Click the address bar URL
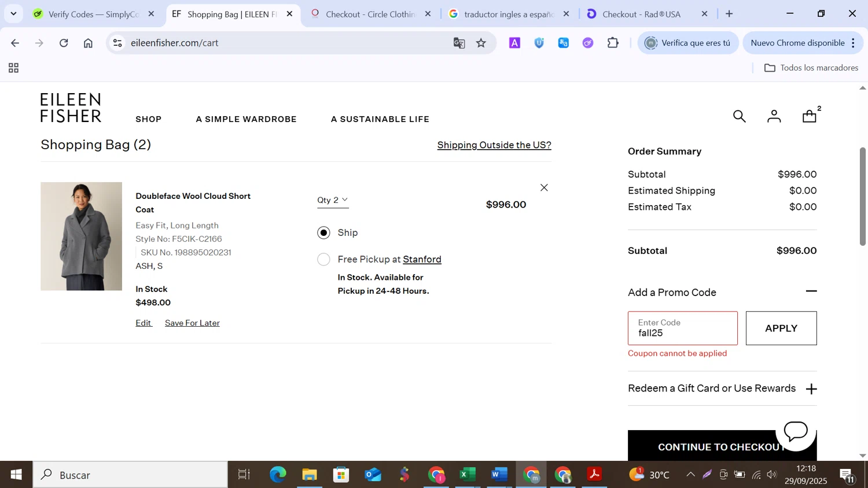Screen dimensions: 868x488 click(174, 43)
